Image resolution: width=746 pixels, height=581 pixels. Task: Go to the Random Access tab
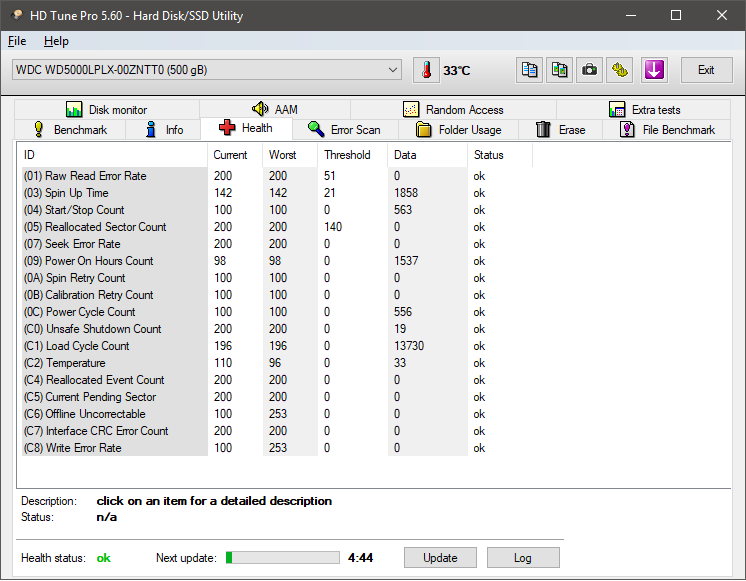coord(453,110)
